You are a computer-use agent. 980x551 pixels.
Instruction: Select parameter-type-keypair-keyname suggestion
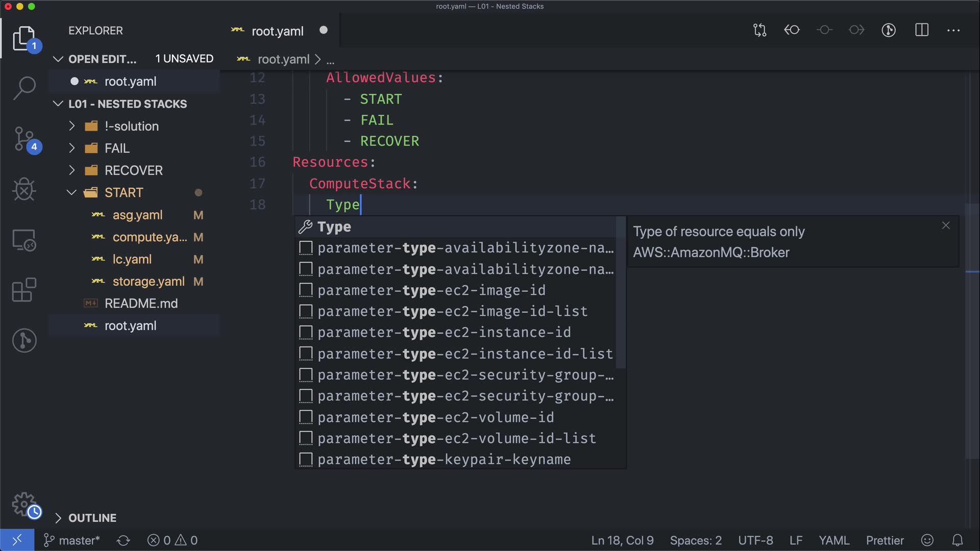pyautogui.click(x=444, y=460)
